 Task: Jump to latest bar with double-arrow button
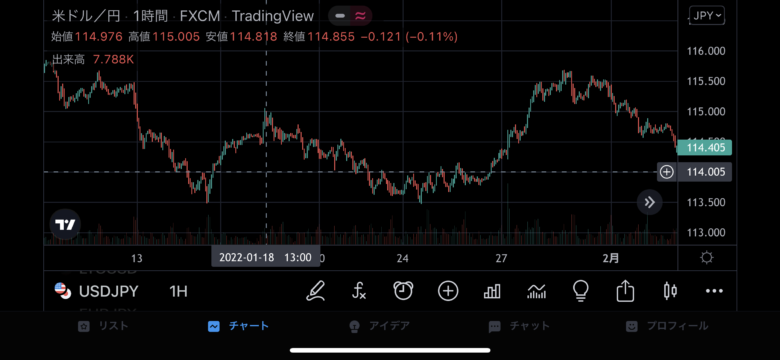pos(649,202)
